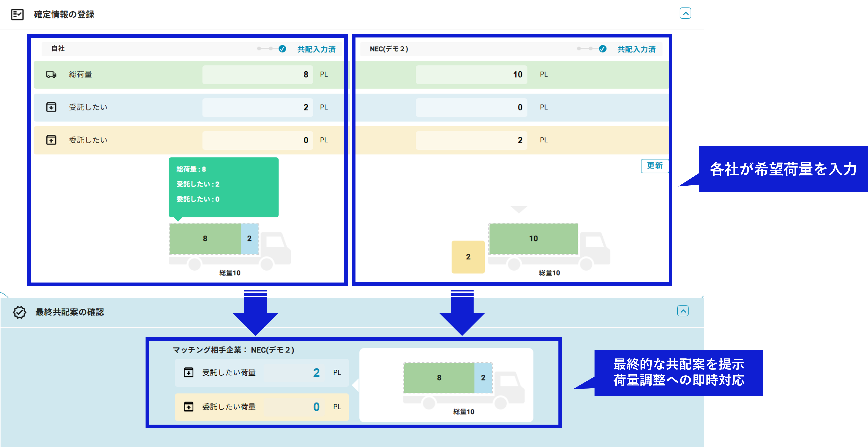Click the blue checkmark in NEC(デモ2) header

602,49
